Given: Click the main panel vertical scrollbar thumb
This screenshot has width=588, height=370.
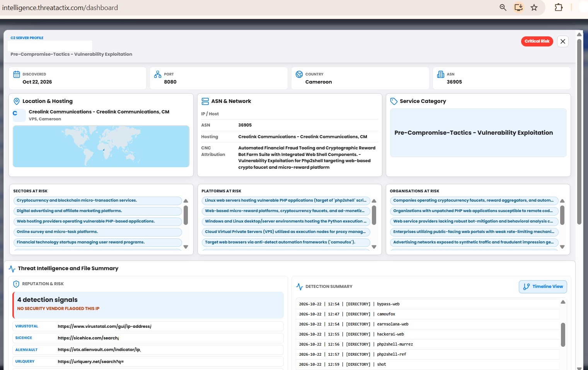Looking at the screenshot, I should click(579, 132).
